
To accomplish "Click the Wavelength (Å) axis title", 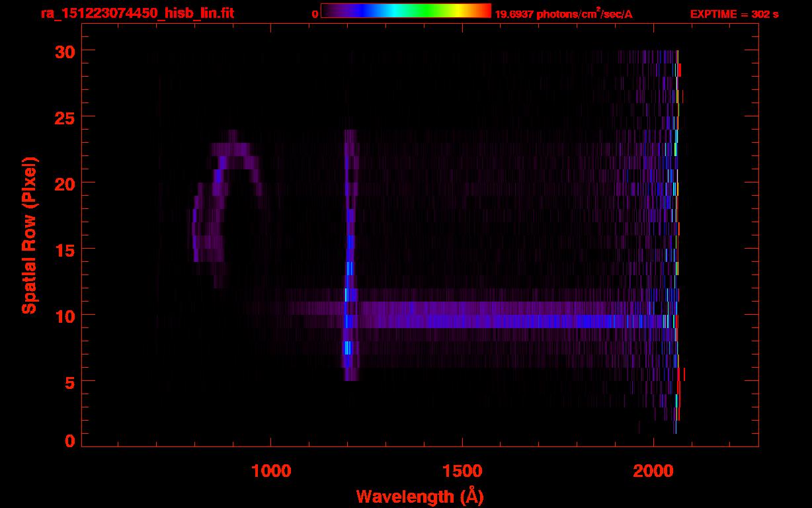I will click(420, 496).
